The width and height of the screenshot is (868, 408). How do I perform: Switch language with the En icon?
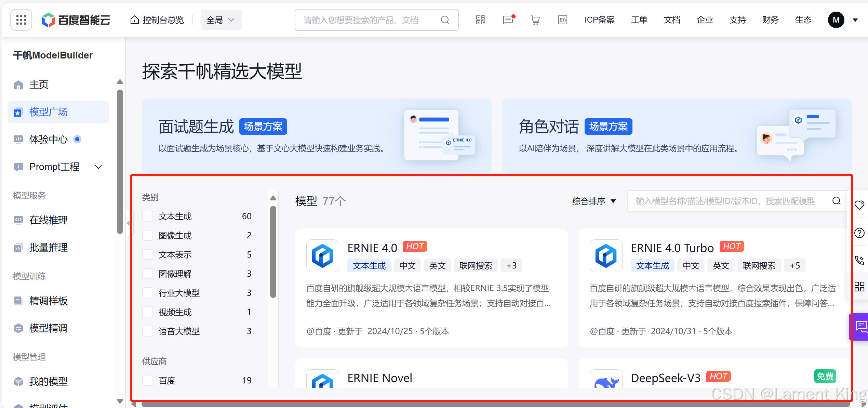click(x=563, y=20)
